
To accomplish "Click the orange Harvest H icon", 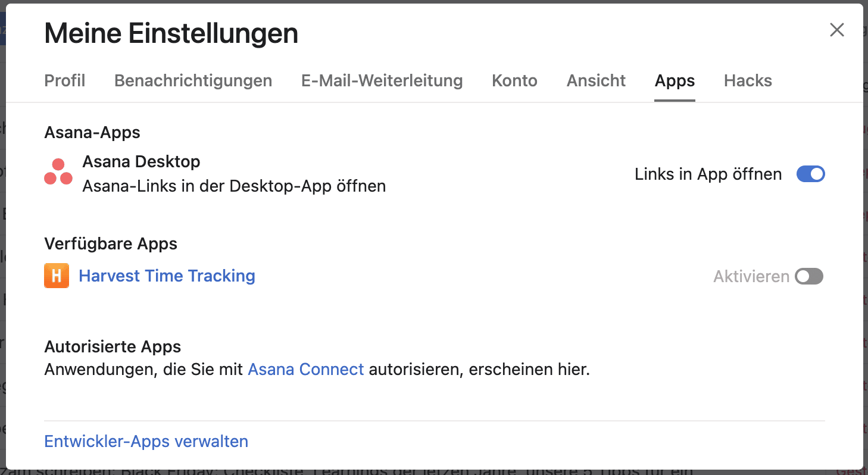I will (57, 276).
